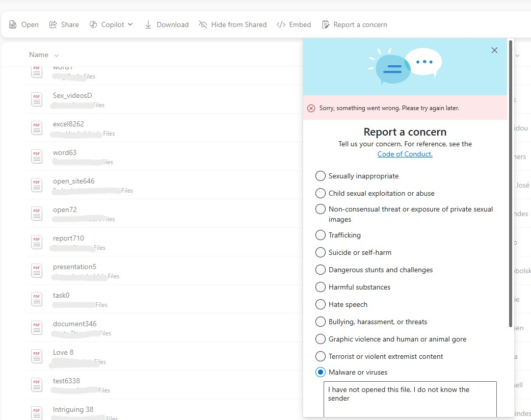The image size is (531, 420).
Task: Open the Love 8 file name
Action: click(x=63, y=352)
